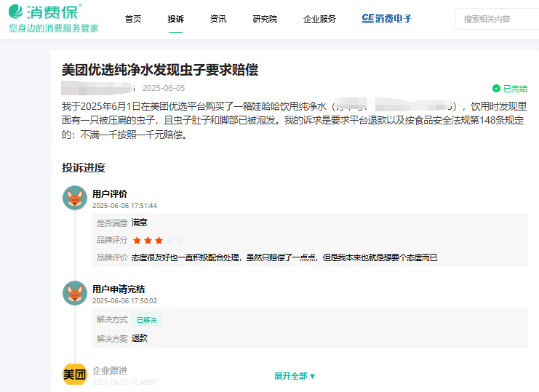
Task: Click the third orange rating star
Action: (159, 240)
